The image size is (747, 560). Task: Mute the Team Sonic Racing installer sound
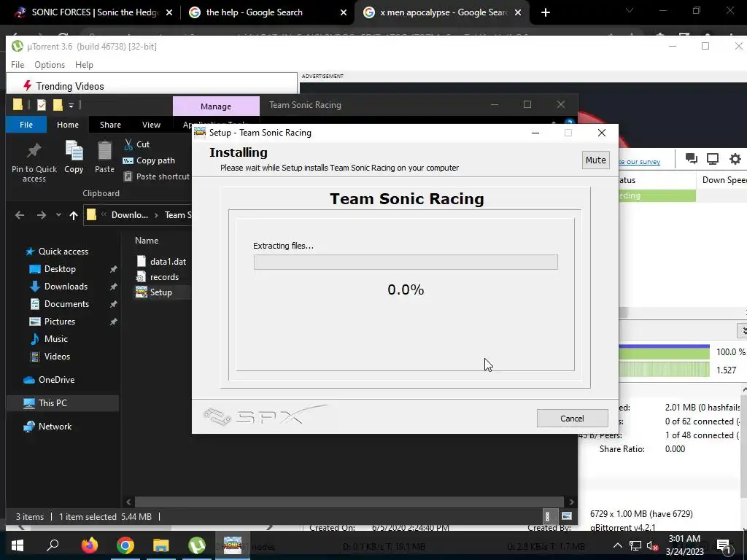tap(595, 160)
